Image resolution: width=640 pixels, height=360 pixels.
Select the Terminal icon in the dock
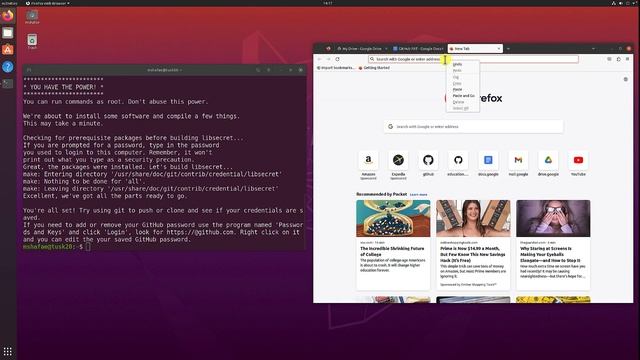coord(8,84)
